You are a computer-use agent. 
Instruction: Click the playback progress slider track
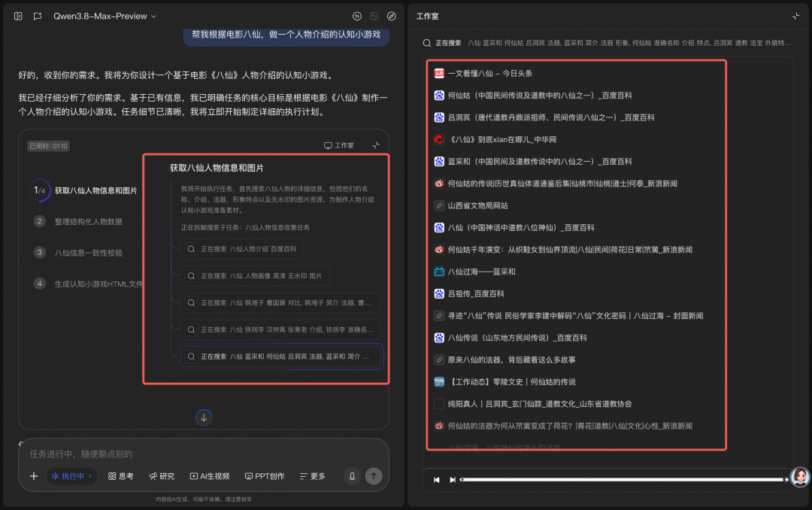point(623,479)
